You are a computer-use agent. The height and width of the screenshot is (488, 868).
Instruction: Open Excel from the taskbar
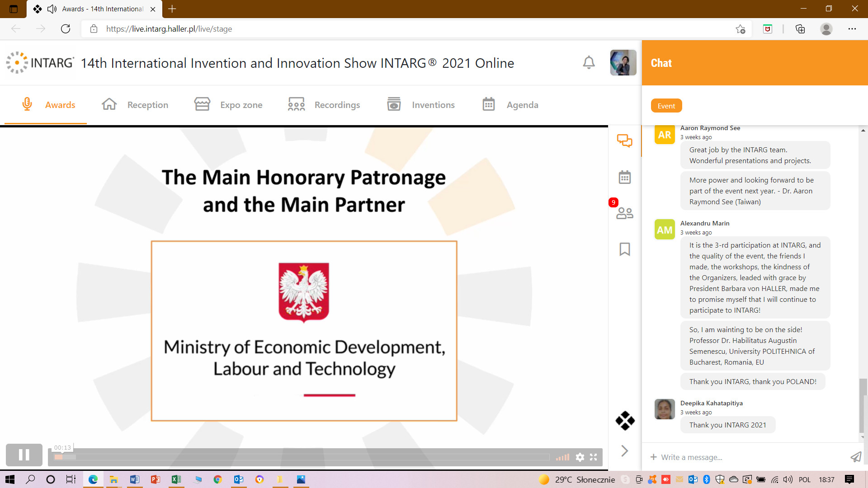(176, 479)
